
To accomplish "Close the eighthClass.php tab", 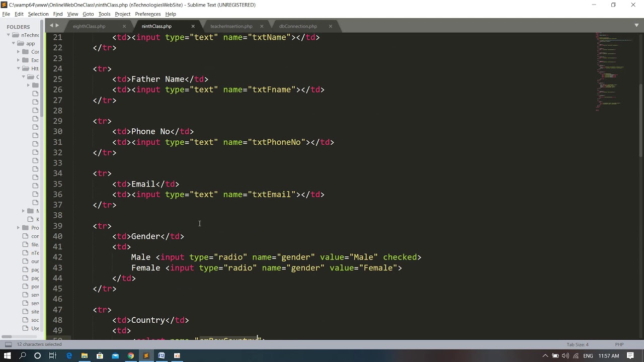I will [x=124, y=26].
